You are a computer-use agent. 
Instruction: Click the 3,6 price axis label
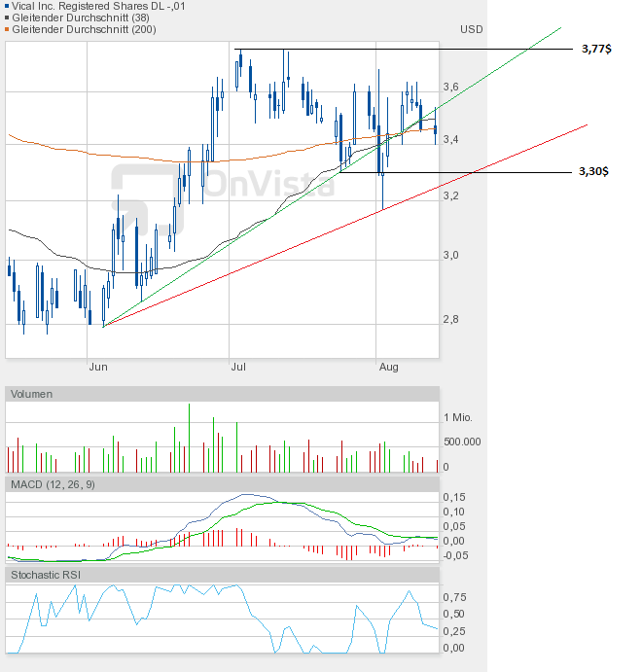[450, 87]
